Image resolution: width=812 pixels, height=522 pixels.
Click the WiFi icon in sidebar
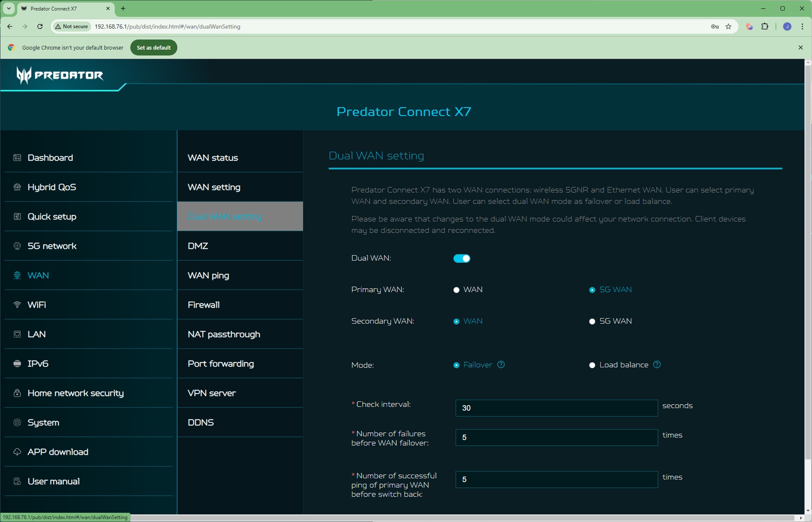pos(17,305)
